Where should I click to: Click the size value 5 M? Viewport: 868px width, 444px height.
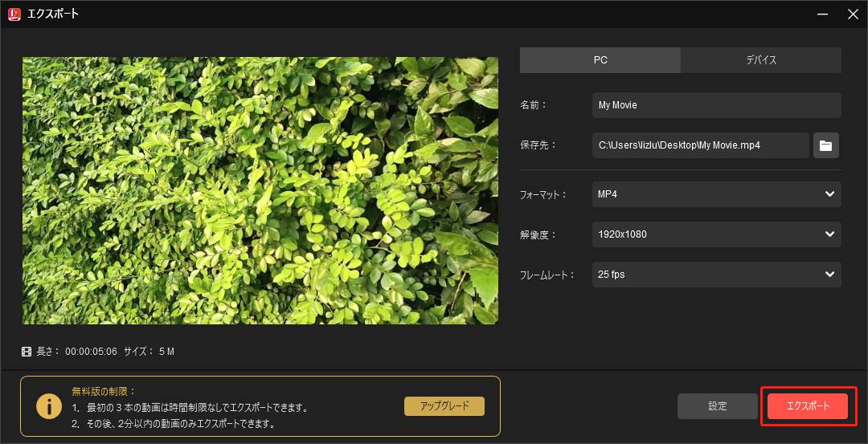click(166, 352)
